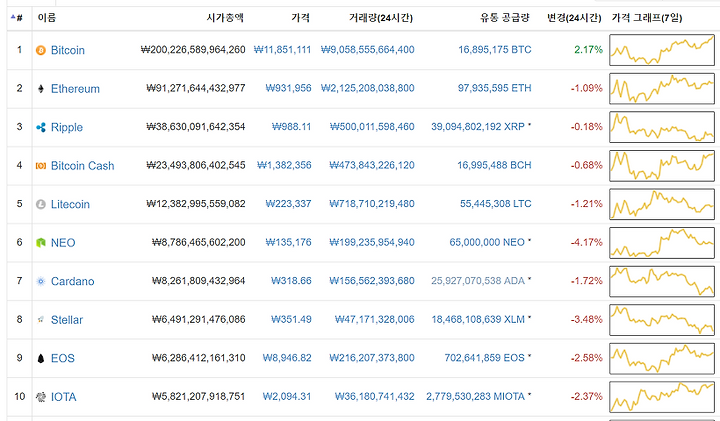Screen dimensions: 720x421
Task: Click the EOS black logo icon
Action: tap(41, 359)
